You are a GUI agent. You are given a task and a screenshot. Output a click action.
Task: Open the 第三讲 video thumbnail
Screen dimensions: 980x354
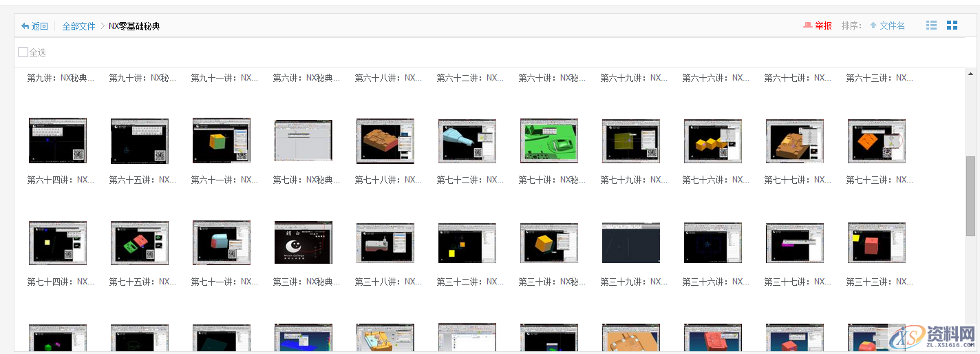(303, 243)
